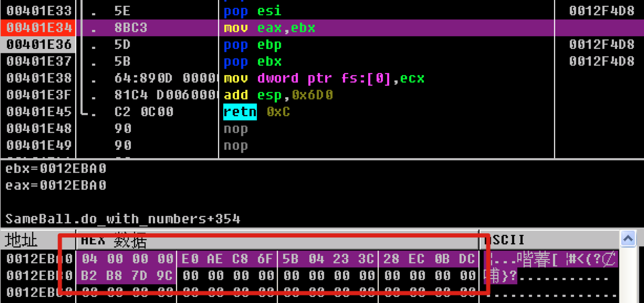
Task: Click the pop ebx instruction
Action: (252, 61)
